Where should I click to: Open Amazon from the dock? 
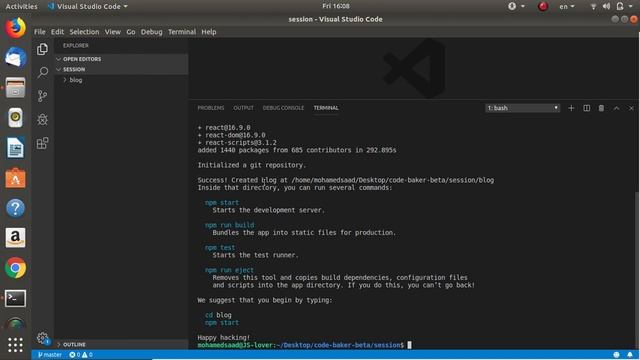pos(16,238)
